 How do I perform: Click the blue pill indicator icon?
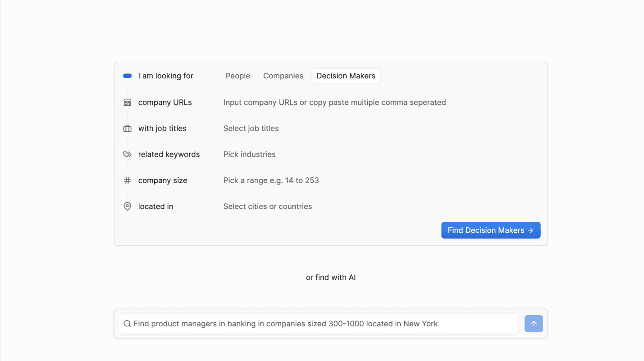pos(127,76)
